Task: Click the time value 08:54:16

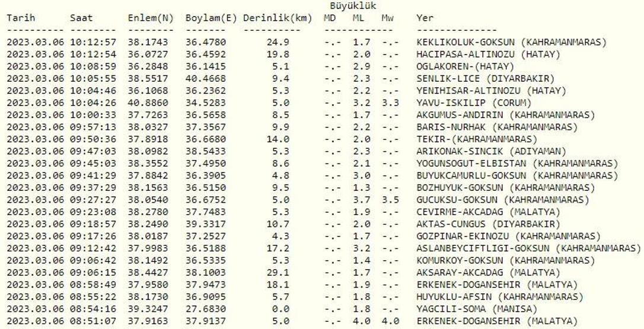Action: [93, 309]
